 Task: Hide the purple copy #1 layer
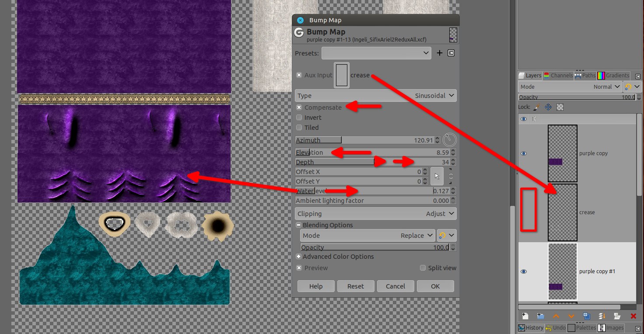[524, 271]
